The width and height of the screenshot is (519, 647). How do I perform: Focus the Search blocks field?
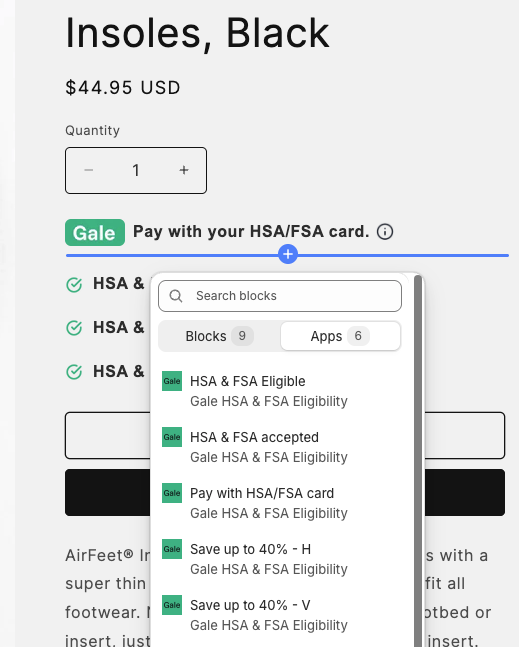click(280, 296)
